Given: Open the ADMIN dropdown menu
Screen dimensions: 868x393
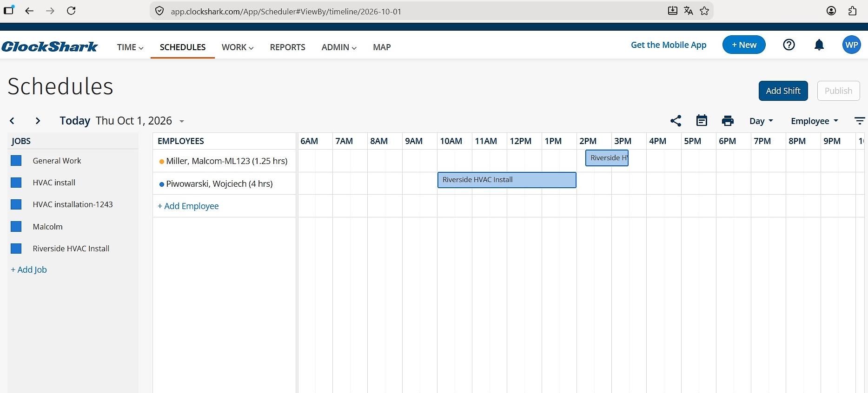Looking at the screenshot, I should pyautogui.click(x=339, y=47).
